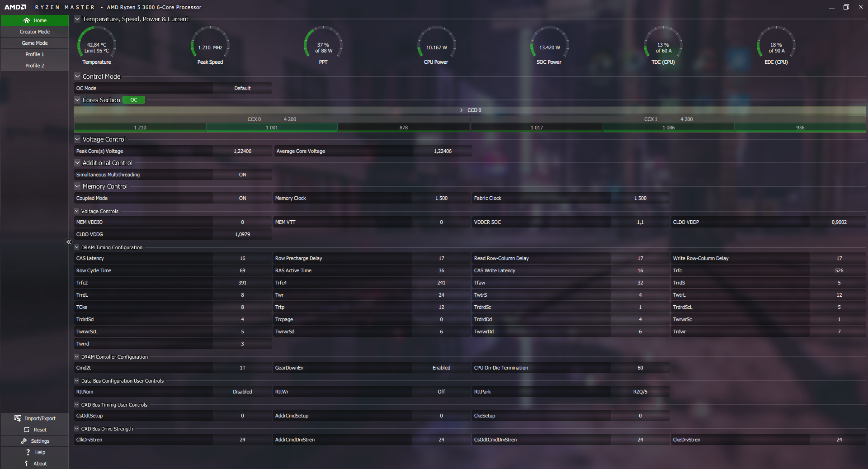Click the AMD logo in title bar
This screenshot has height=469, width=868.
click(x=15, y=7)
